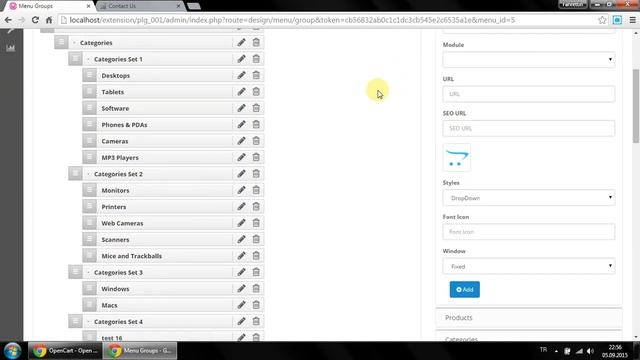This screenshot has width=640, height=360.
Task: Select the Web Cameras row label
Action: tap(122, 223)
